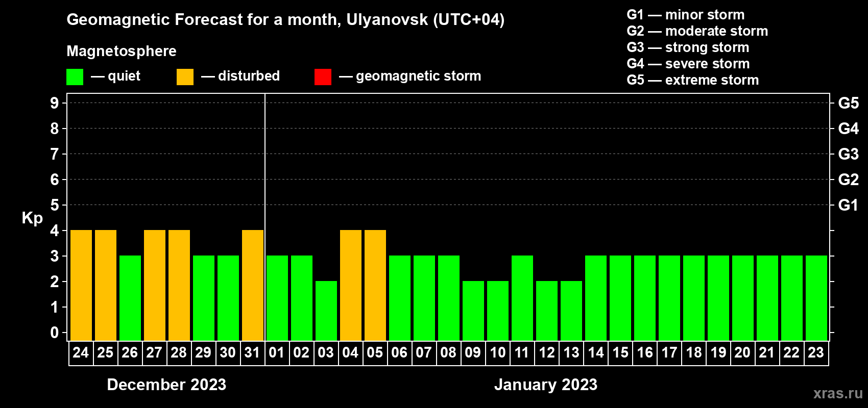This screenshot has width=868, height=408.
Task: Click the date label 20 on the axis
Action: click(742, 352)
